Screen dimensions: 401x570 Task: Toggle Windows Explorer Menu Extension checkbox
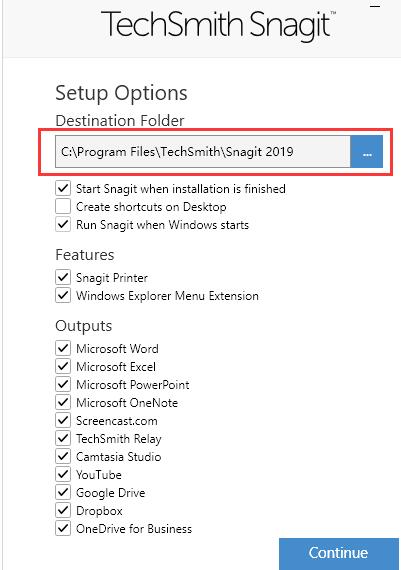(x=63, y=295)
